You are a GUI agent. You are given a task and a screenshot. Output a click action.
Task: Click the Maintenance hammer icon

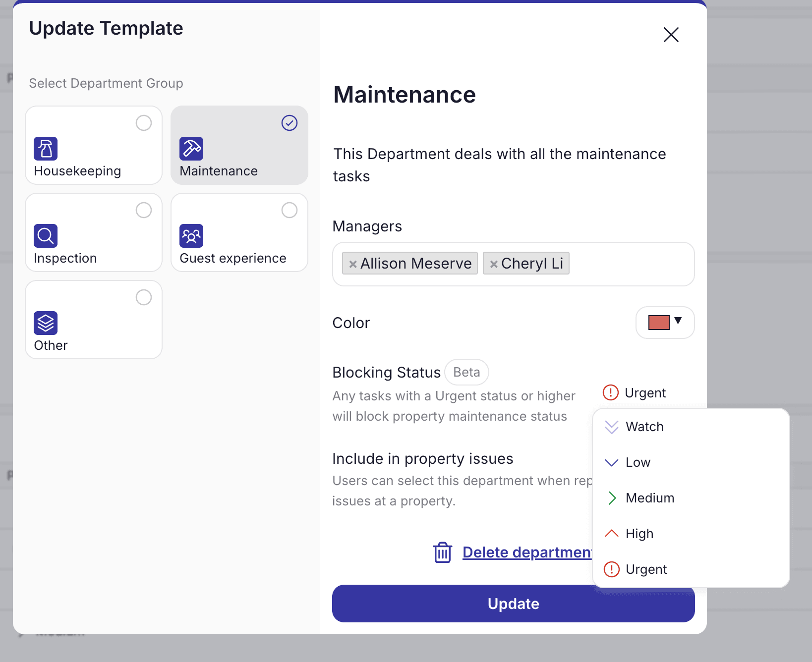[191, 148]
